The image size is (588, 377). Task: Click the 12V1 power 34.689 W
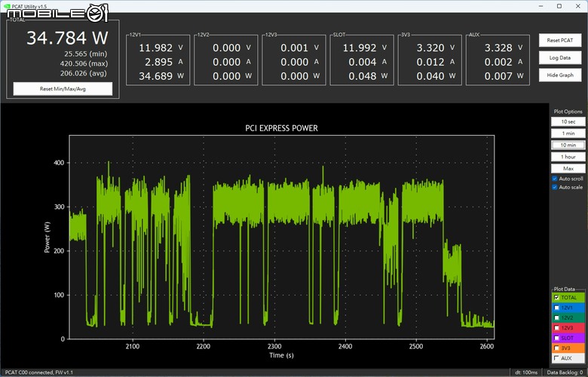pyautogui.click(x=161, y=76)
